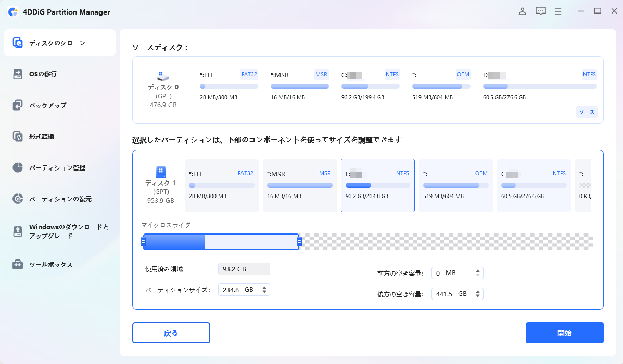Click the user account icon in title bar
The image size is (623, 364).
tap(523, 11)
